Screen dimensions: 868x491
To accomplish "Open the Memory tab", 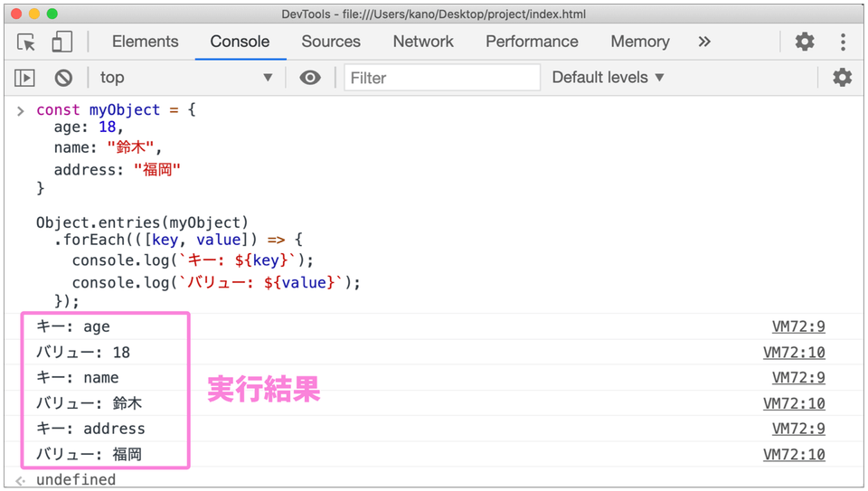I will pyautogui.click(x=640, y=42).
